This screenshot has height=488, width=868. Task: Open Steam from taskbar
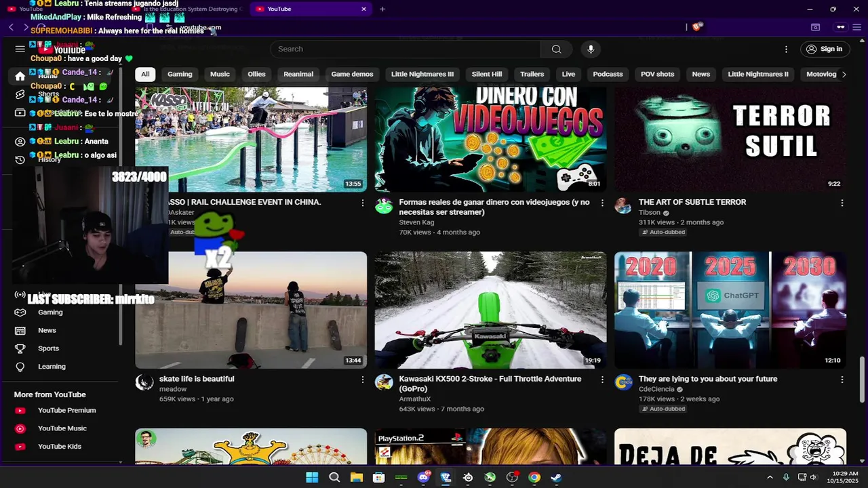[x=556, y=477]
